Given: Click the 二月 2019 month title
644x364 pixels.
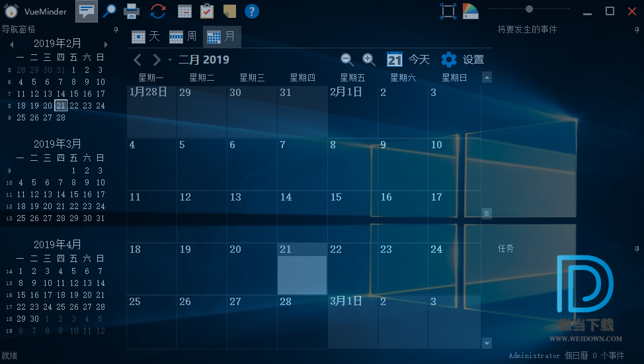Looking at the screenshot, I should tap(204, 60).
